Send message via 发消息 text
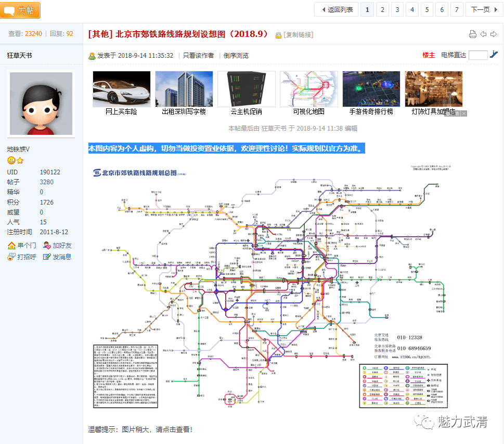 point(62,257)
